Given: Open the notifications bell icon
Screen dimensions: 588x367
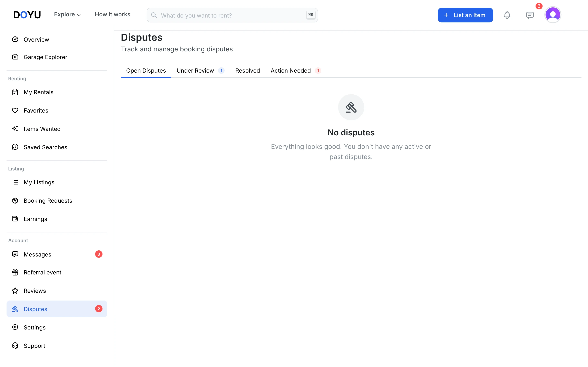Looking at the screenshot, I should tap(507, 15).
